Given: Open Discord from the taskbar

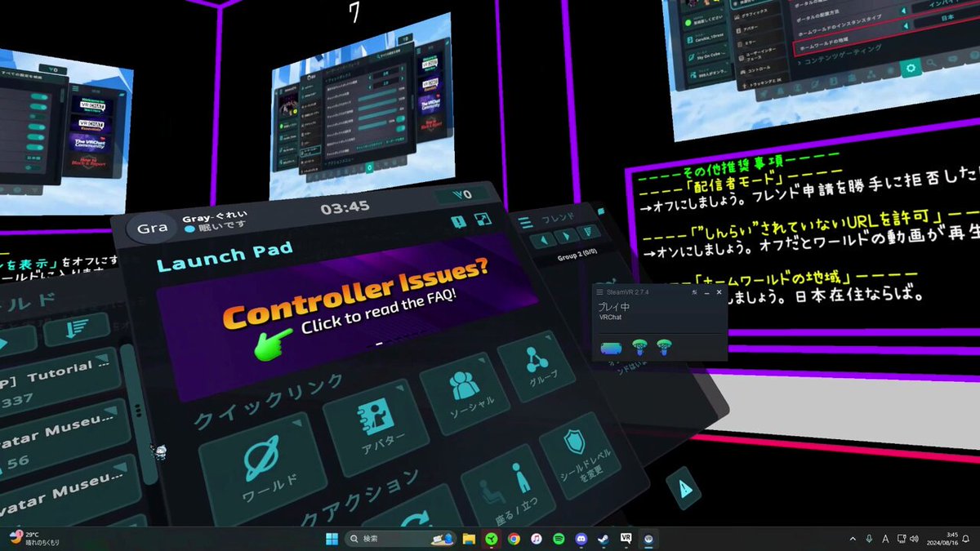Looking at the screenshot, I should pos(581,539).
